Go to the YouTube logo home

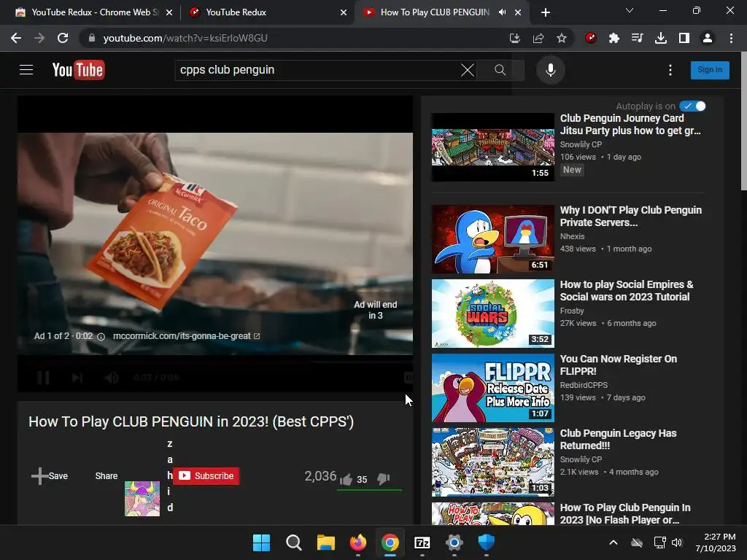click(x=78, y=70)
